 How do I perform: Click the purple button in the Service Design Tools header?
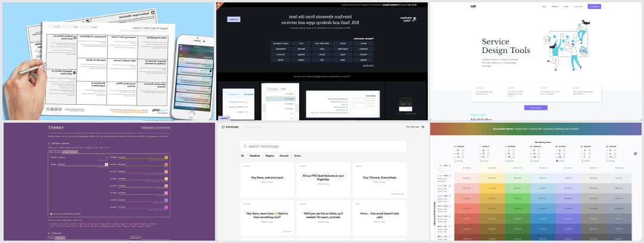point(594,7)
